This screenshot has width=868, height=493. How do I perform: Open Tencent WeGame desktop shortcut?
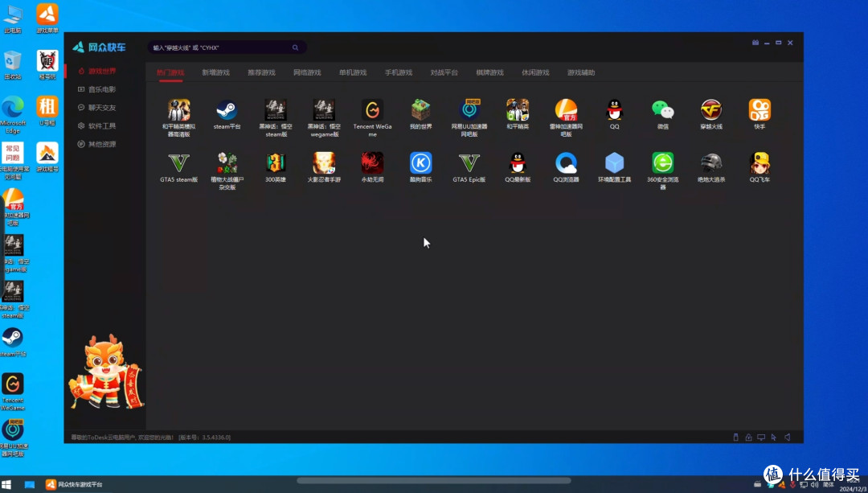pos(13,392)
